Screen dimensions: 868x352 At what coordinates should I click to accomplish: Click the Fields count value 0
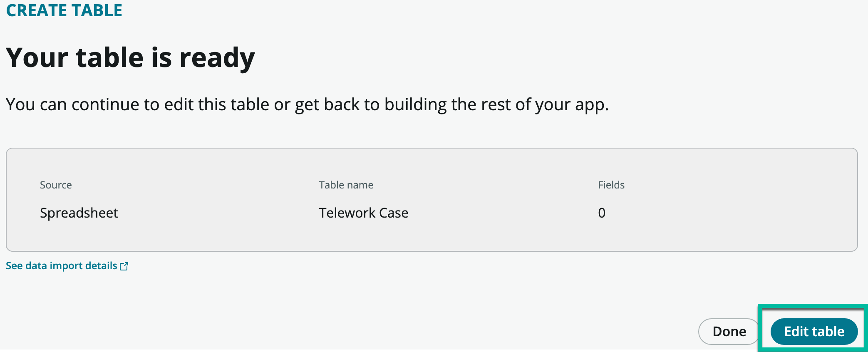click(x=602, y=213)
